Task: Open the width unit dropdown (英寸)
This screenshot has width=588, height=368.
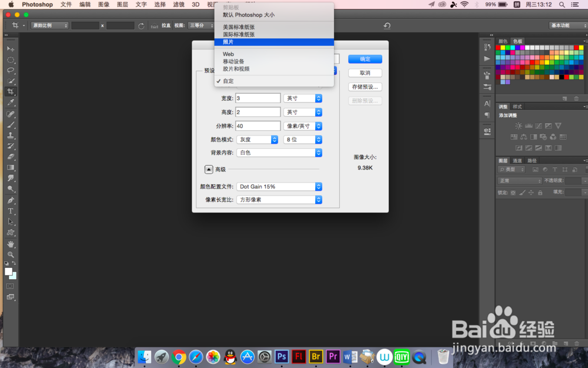Action: (303, 98)
